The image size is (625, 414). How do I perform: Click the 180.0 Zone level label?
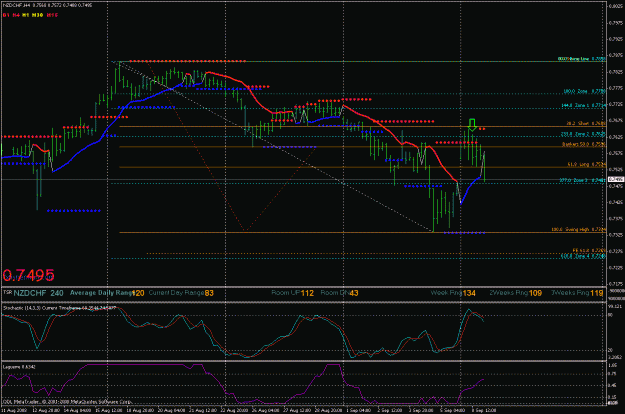point(585,91)
